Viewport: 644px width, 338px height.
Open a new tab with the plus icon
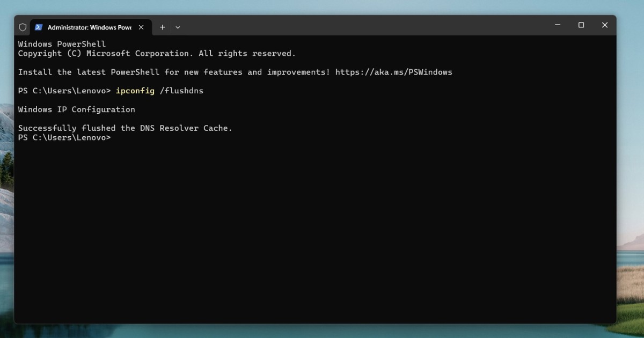pyautogui.click(x=162, y=27)
